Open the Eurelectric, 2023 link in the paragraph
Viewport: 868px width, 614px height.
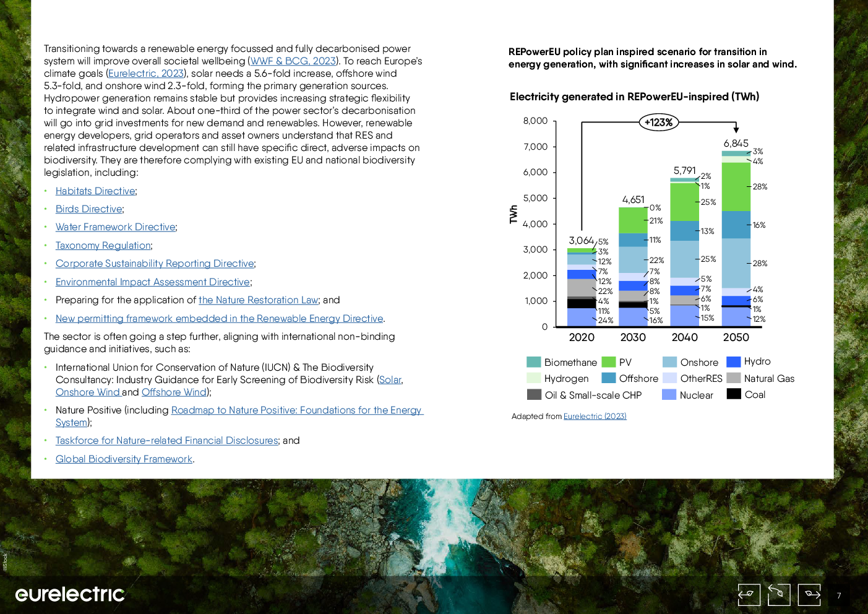(x=146, y=73)
